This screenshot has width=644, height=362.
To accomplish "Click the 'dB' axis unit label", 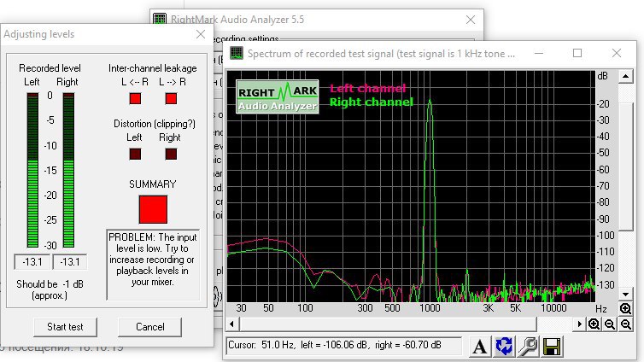I will tap(602, 76).
